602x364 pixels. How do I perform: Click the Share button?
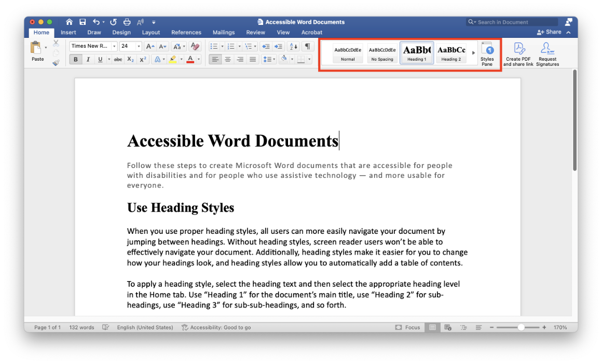click(x=549, y=32)
